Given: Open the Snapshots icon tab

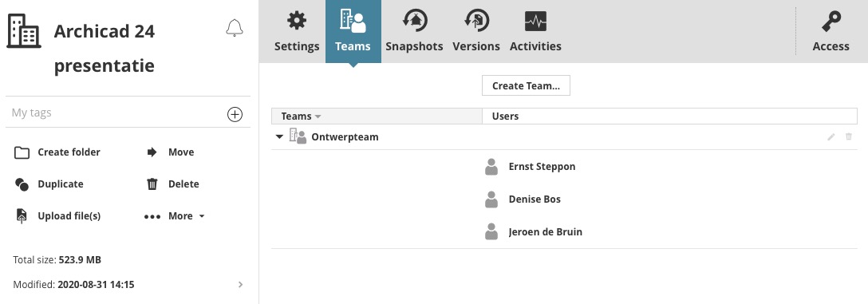Looking at the screenshot, I should click(x=414, y=32).
